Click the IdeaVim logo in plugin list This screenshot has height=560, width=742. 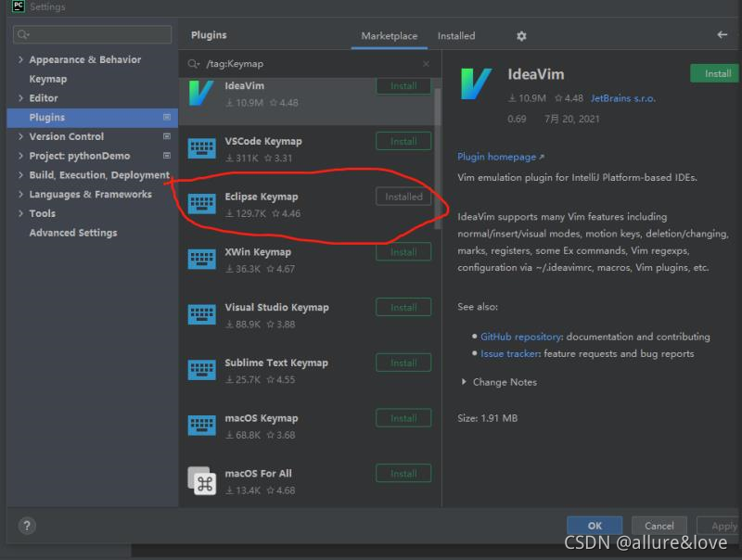pyautogui.click(x=201, y=93)
